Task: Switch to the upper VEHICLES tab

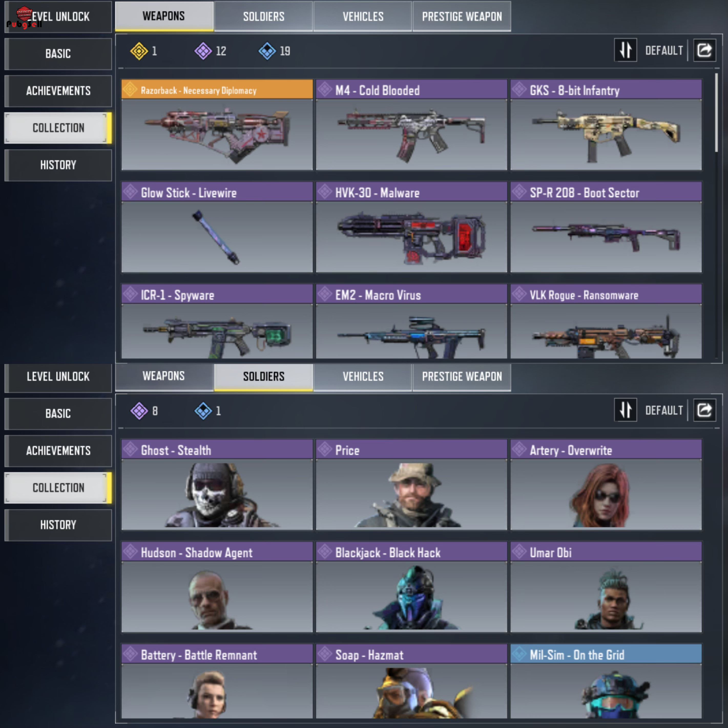Action: [362, 17]
